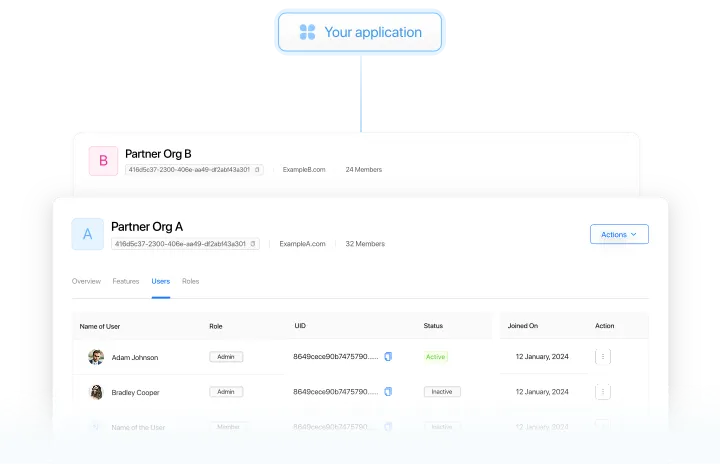Click Bradley Cooper's UID value

pyautogui.click(x=336, y=392)
